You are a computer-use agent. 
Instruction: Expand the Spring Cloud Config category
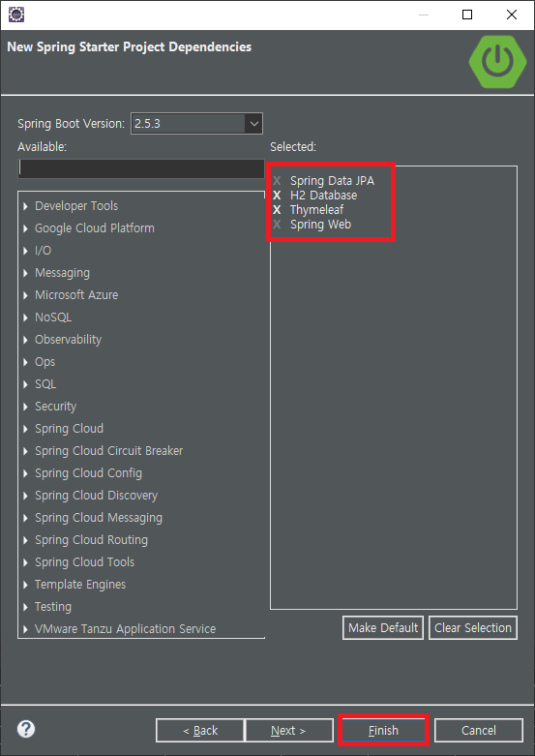coord(25,473)
